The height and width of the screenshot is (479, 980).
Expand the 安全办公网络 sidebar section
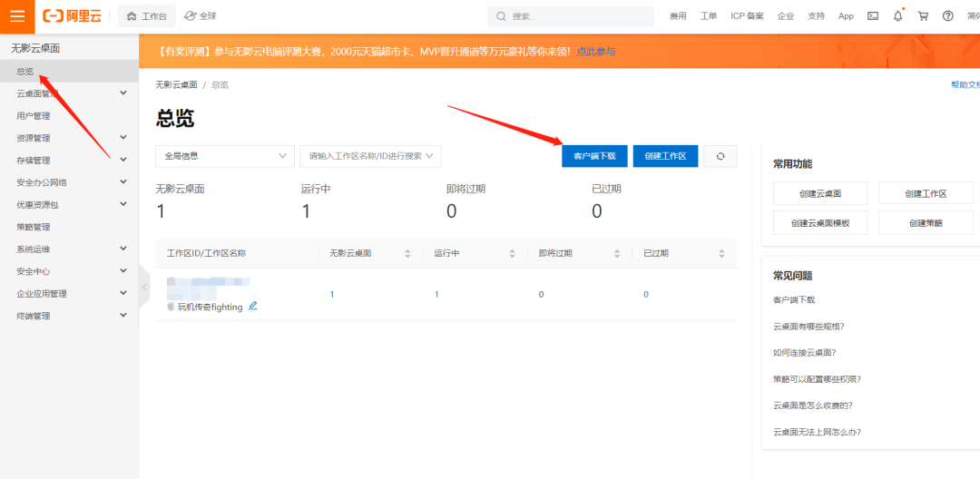tap(69, 182)
